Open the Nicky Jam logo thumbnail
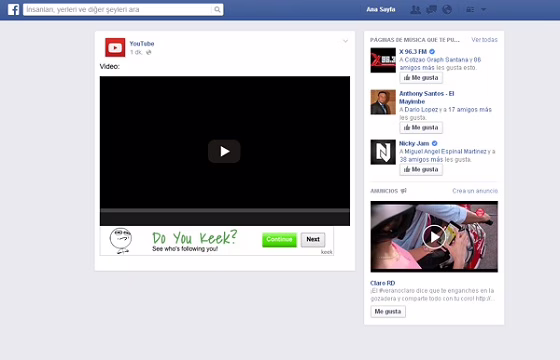The height and width of the screenshot is (360, 560). click(x=383, y=152)
